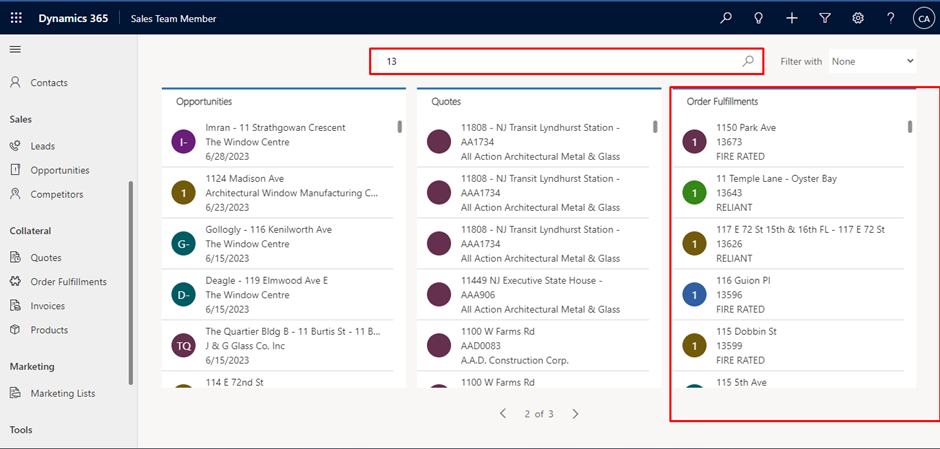Click the D- avatar for Deagle
This screenshot has width=940, height=449.
point(183,295)
